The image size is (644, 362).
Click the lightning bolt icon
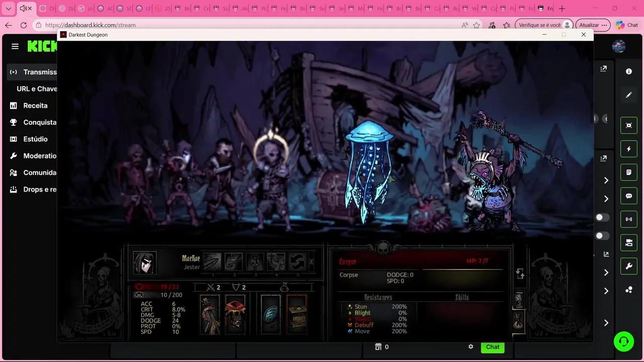click(x=629, y=149)
